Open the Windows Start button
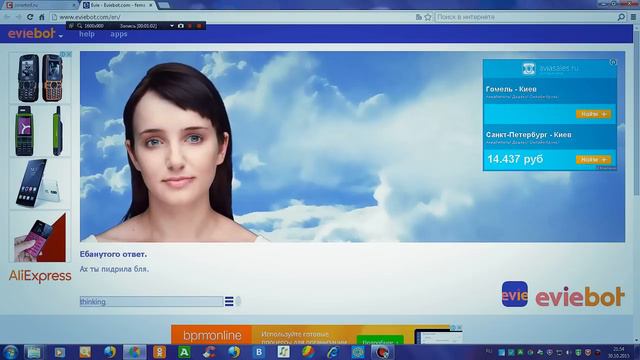Image resolution: width=640 pixels, height=360 pixels. 10,352
